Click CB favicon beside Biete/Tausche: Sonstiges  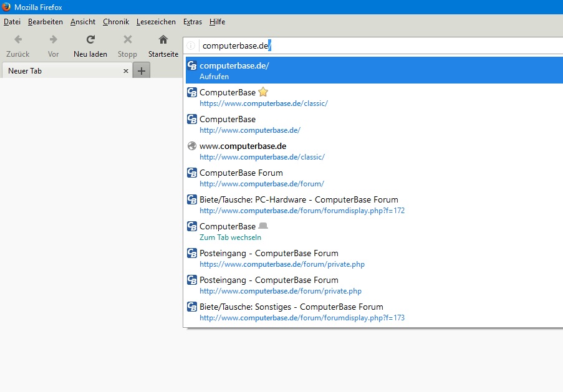click(x=192, y=307)
